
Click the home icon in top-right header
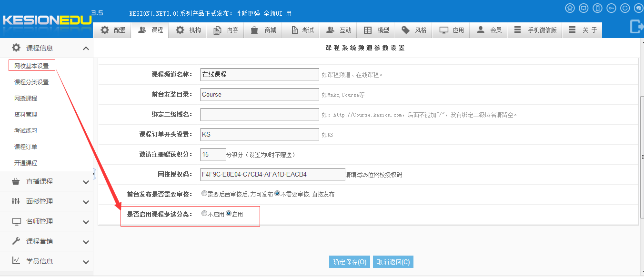pyautogui.click(x=570, y=8)
